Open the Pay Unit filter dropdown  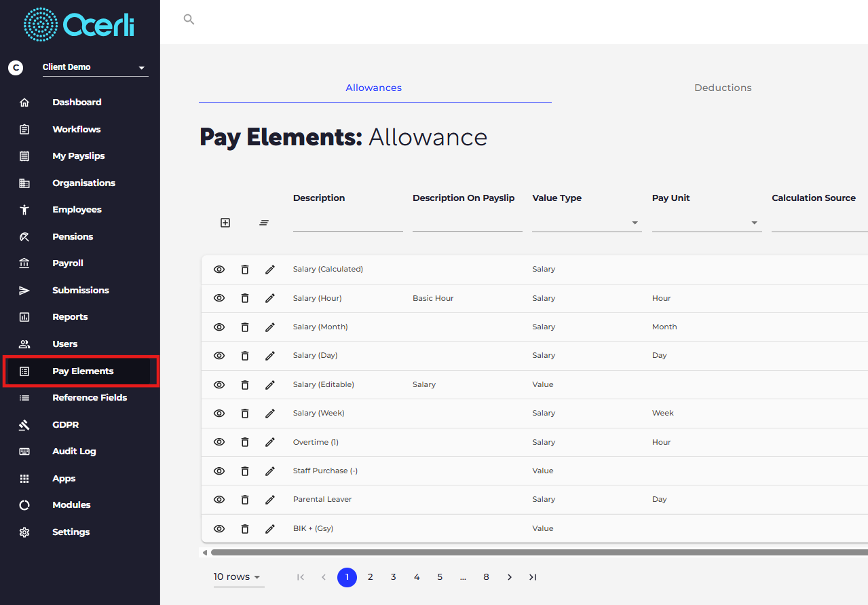click(707, 223)
